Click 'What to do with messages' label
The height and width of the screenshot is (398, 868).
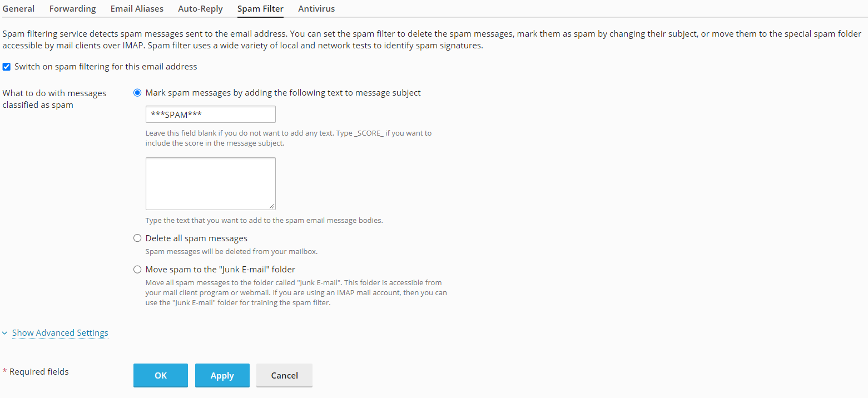[54, 99]
